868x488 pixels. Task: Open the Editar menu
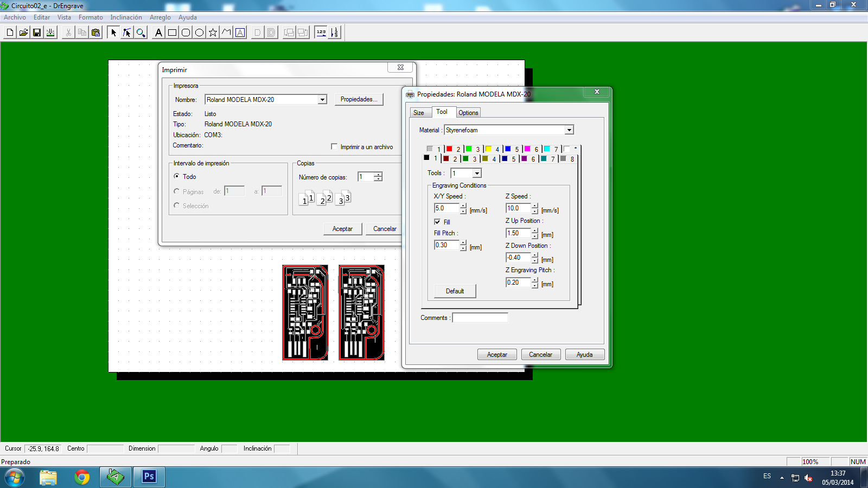pos(42,17)
